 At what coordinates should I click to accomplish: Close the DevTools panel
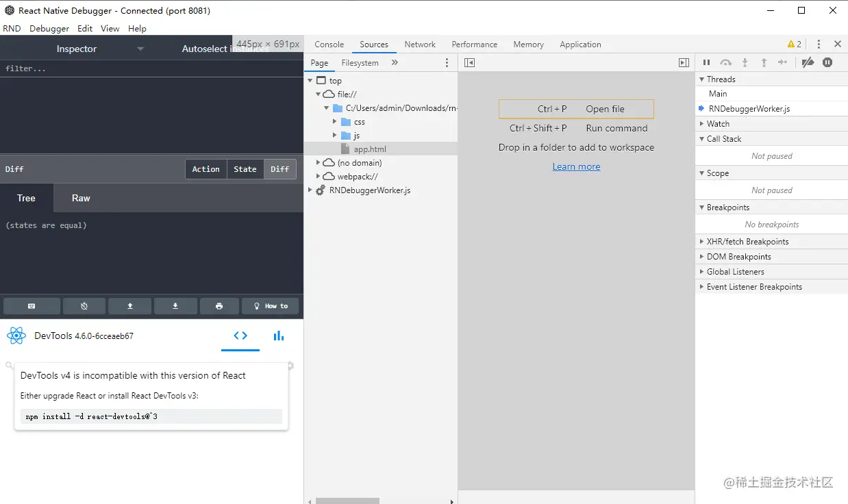point(837,44)
